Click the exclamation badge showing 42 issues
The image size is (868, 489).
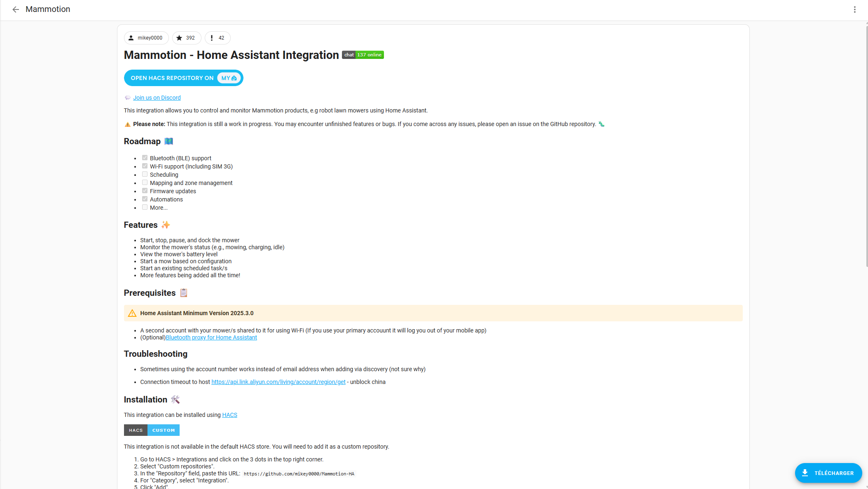211,37
